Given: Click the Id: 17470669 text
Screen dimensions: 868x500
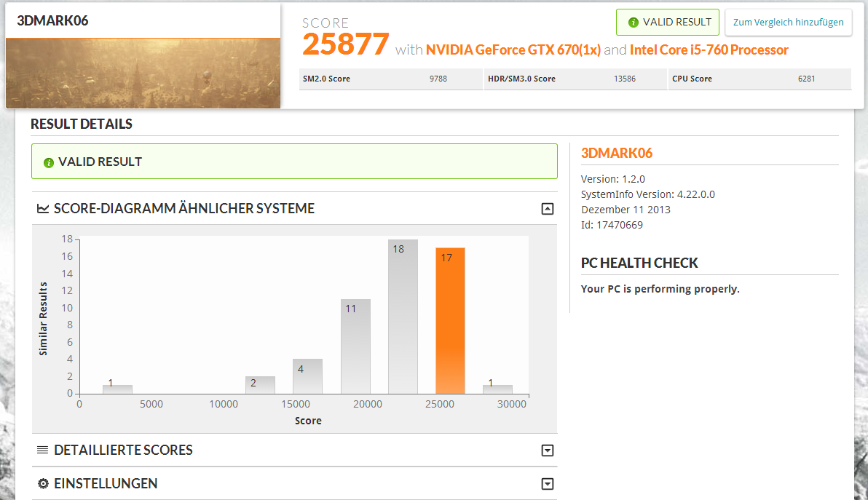Looking at the screenshot, I should (x=612, y=225).
